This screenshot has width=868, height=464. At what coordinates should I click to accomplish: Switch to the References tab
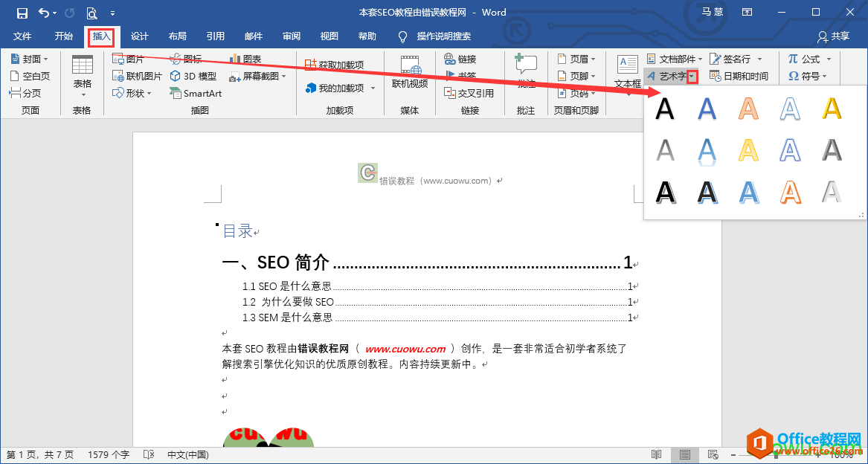tap(216, 36)
